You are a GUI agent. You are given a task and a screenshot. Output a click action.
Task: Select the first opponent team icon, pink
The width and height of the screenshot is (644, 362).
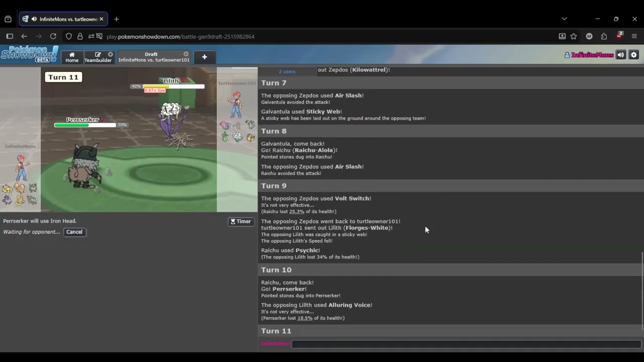[x=225, y=125]
